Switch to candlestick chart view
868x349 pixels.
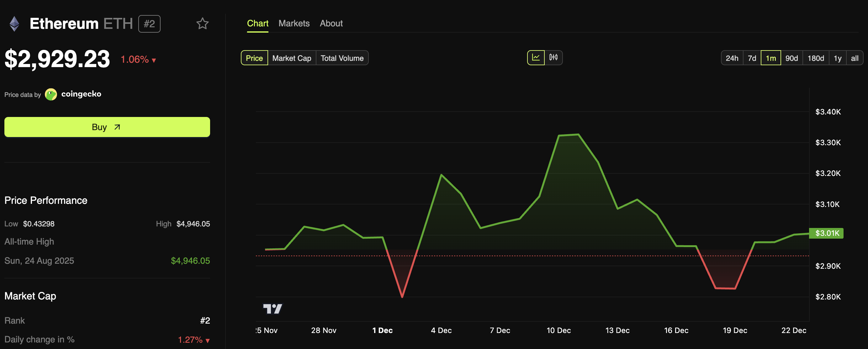(x=553, y=58)
